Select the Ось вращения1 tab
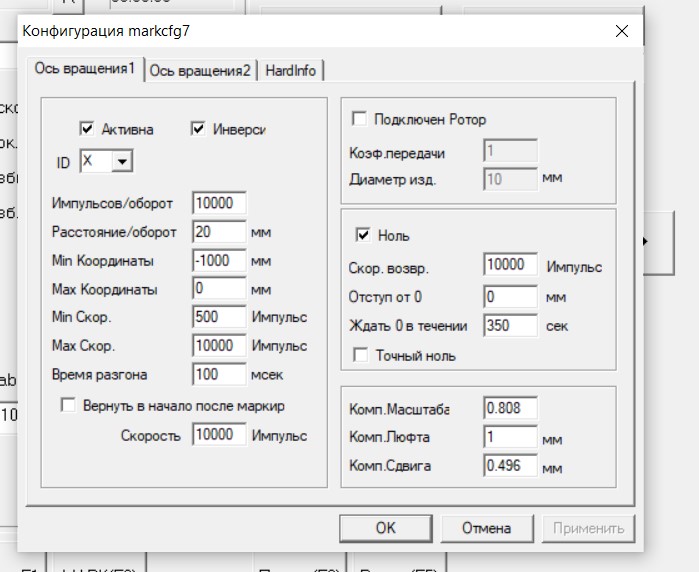The height and width of the screenshot is (572, 699). (84, 69)
